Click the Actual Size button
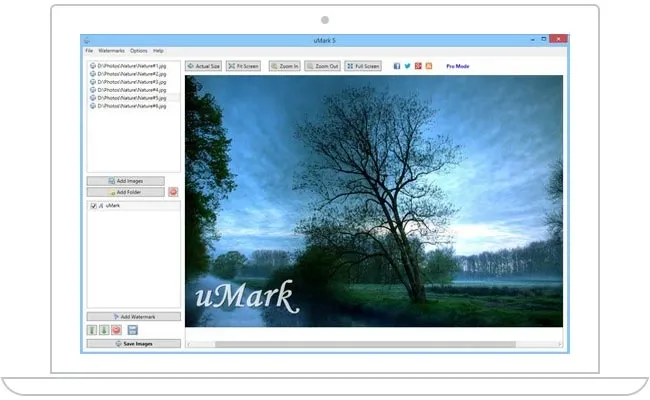 click(204, 66)
